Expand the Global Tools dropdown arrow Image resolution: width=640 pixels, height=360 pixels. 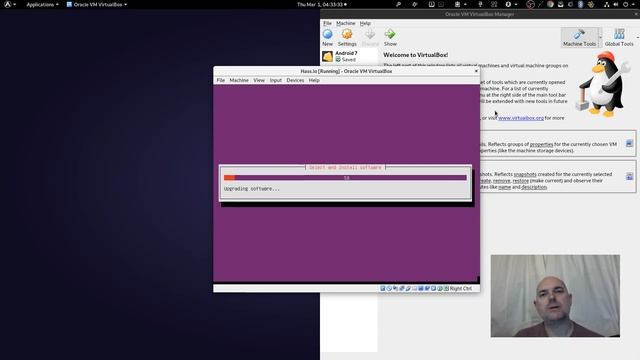(x=637, y=38)
